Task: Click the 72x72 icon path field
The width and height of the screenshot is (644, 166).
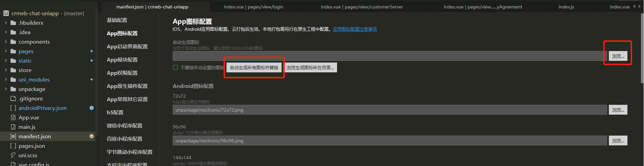Action: pyautogui.click(x=390, y=110)
